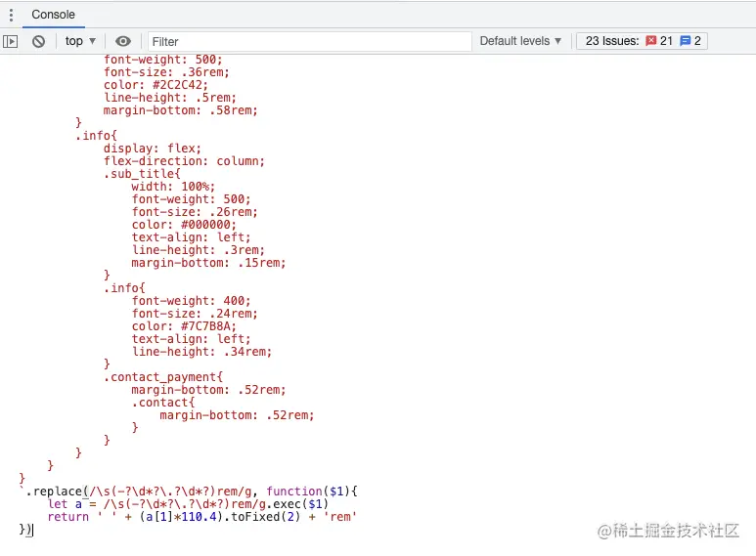Image resolution: width=756 pixels, height=556 pixels.
Task: Show the console sidebar
Action: pyautogui.click(x=10, y=41)
